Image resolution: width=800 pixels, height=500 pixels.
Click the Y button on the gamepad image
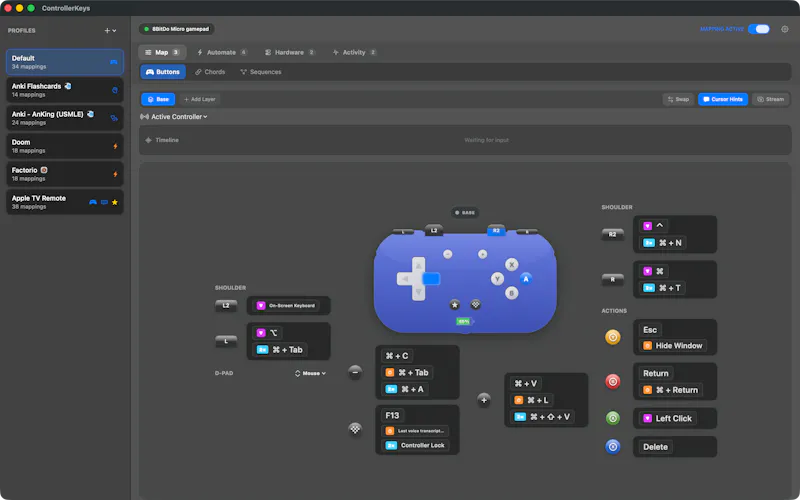[x=497, y=279]
